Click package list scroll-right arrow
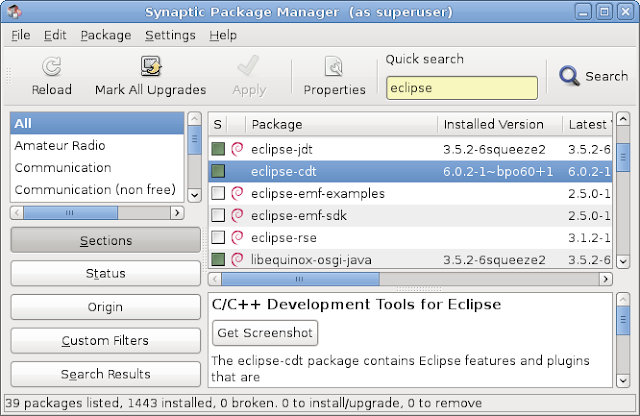 tap(606, 279)
